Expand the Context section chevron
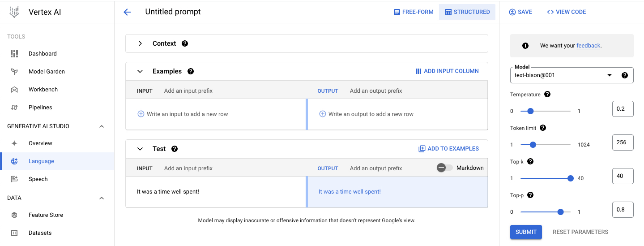The height and width of the screenshot is (246, 644). pos(140,43)
